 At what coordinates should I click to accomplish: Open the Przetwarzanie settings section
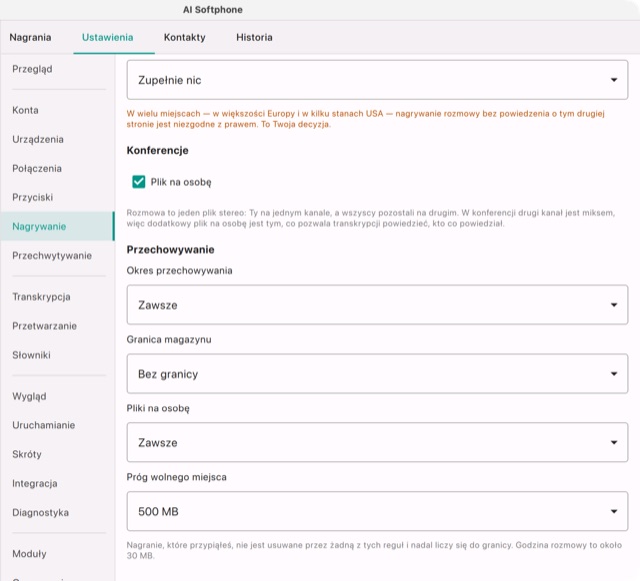pos(57,326)
